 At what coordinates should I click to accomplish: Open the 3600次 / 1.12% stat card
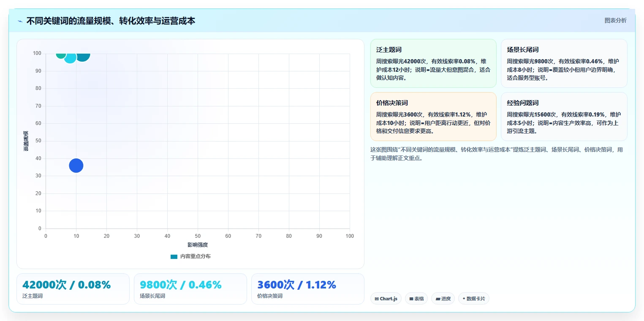(307, 289)
